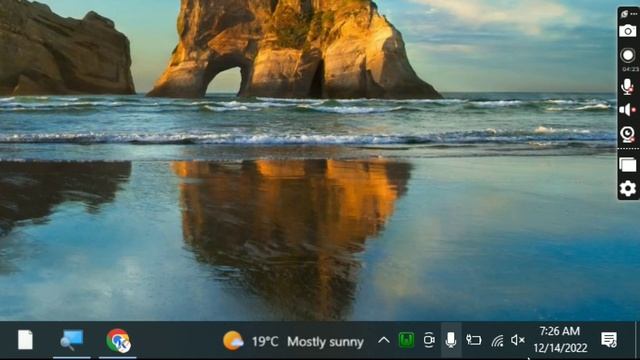The image size is (640, 360).
Task: Click the Show desktop strip at the taskbar end
Action: click(x=637, y=340)
